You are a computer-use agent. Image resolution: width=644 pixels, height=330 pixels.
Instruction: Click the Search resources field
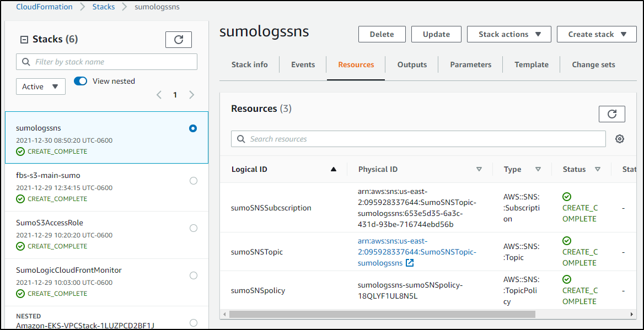click(418, 139)
